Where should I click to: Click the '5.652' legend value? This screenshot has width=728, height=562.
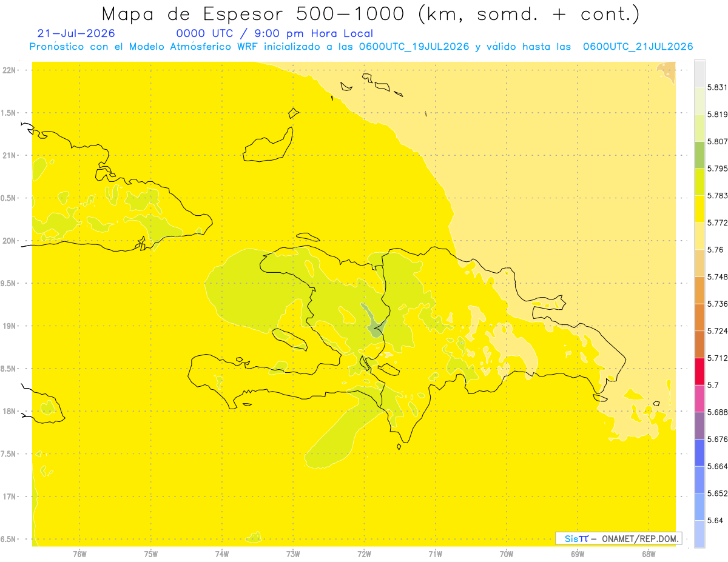pyautogui.click(x=717, y=493)
